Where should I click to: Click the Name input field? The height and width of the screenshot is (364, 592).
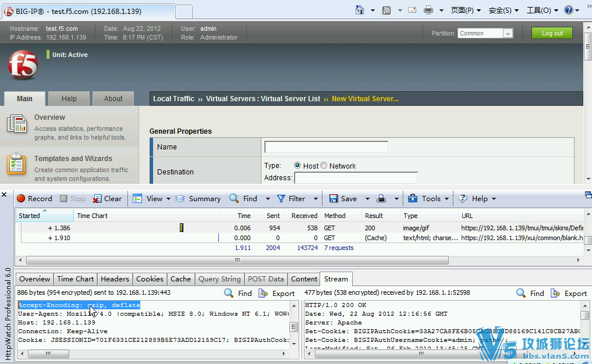point(326,147)
